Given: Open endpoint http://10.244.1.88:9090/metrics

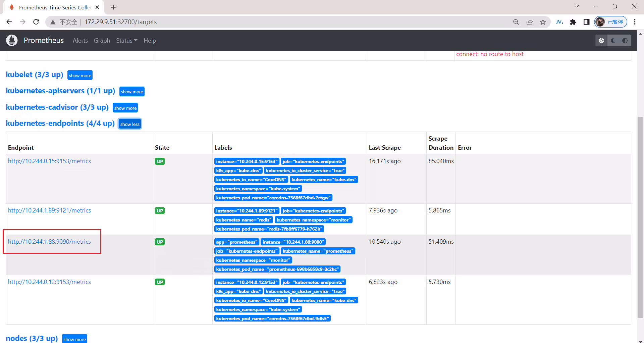Looking at the screenshot, I should coord(49,242).
